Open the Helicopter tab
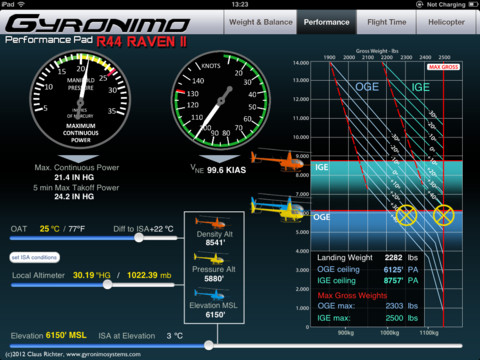 pyautogui.click(x=446, y=22)
